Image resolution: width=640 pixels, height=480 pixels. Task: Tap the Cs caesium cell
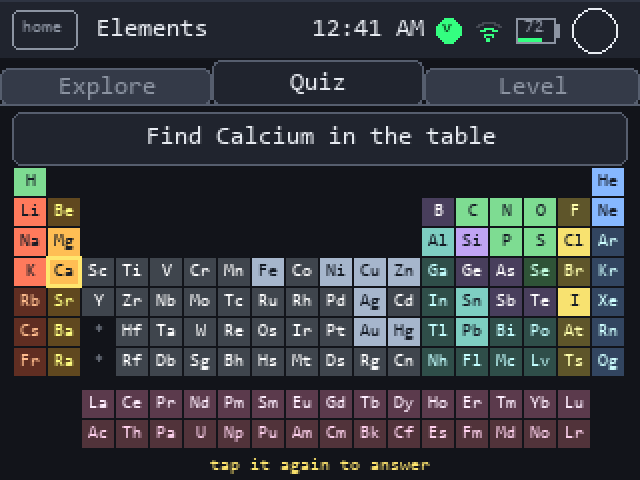(x=30, y=332)
